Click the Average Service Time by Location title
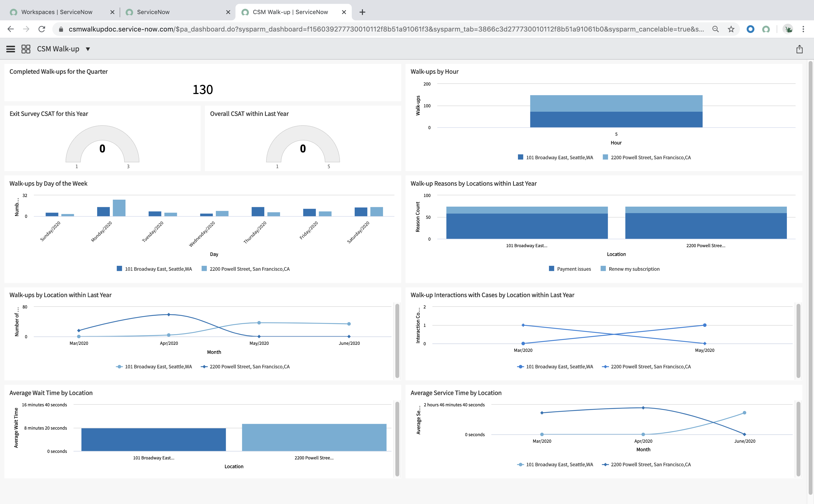 (x=456, y=393)
